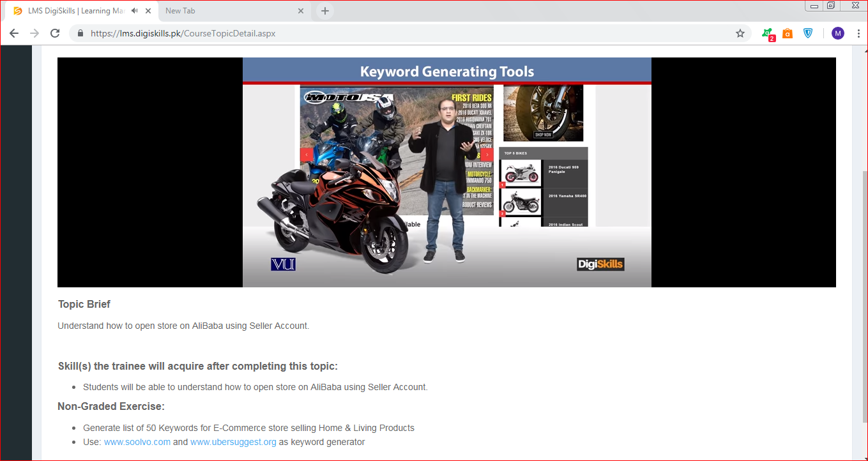Click the Keyword Generating Tools video
The width and height of the screenshot is (868, 461).
pos(446,172)
